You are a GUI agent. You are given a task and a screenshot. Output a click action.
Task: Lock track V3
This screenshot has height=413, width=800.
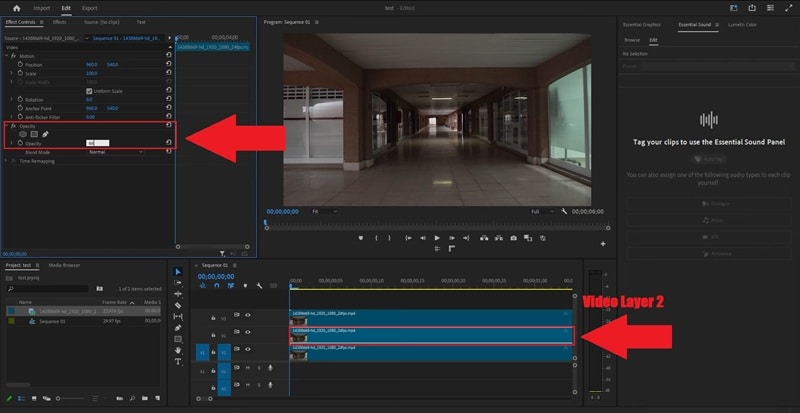(214, 318)
